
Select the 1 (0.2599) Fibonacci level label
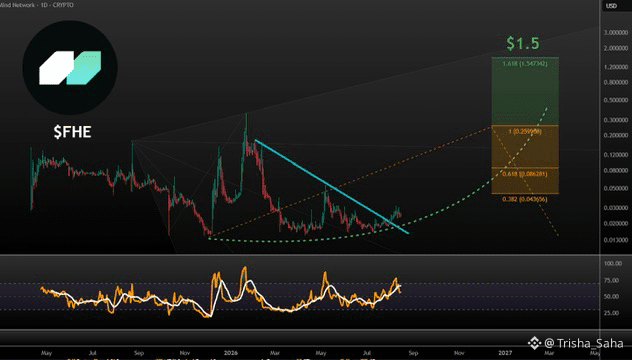point(525,131)
